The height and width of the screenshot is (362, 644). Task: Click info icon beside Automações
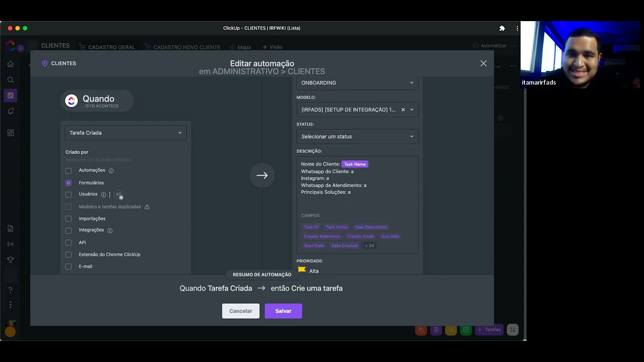pos(111,170)
